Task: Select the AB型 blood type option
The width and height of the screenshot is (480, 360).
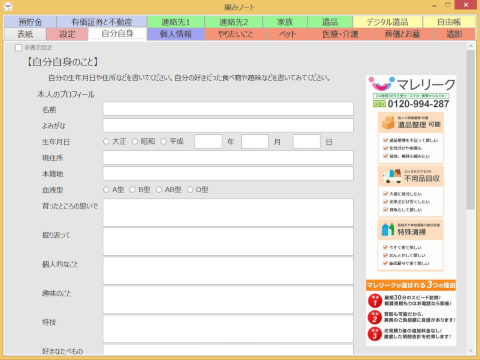Action: click(159, 190)
